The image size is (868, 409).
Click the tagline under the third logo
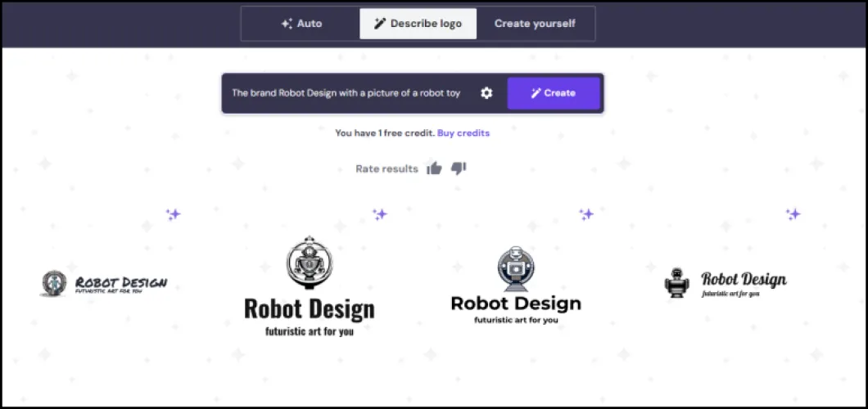[x=516, y=320]
